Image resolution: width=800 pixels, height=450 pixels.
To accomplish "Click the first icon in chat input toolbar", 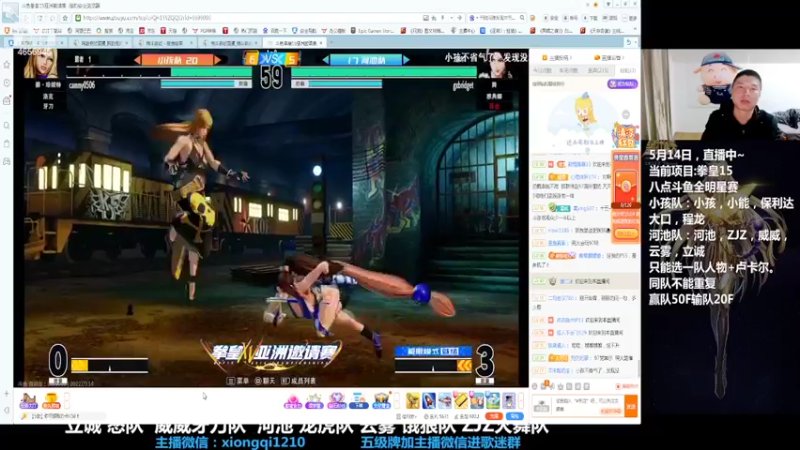I will [535, 386].
